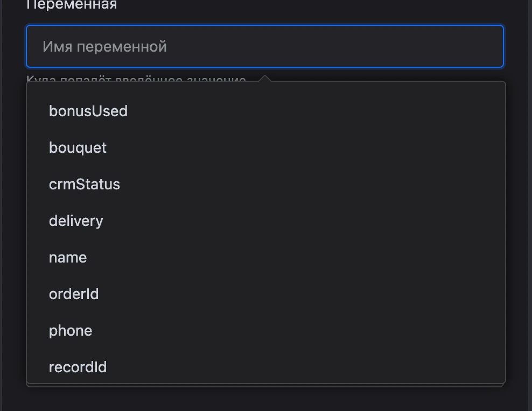532x411 pixels.
Task: Use recordId as the variable name
Action: tap(265, 367)
